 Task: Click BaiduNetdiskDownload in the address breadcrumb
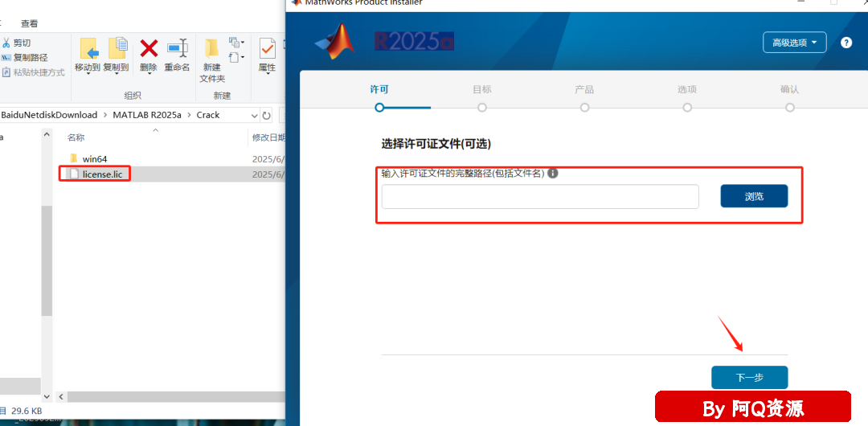click(x=49, y=115)
